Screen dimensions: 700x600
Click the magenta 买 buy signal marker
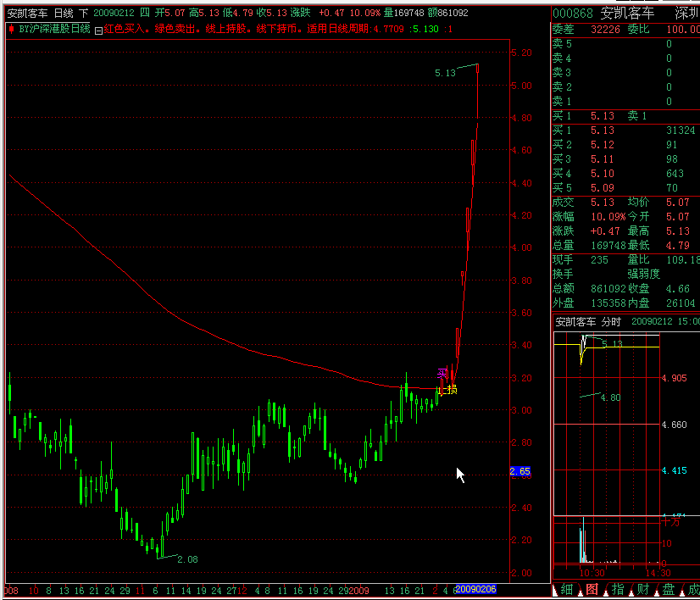click(x=441, y=373)
